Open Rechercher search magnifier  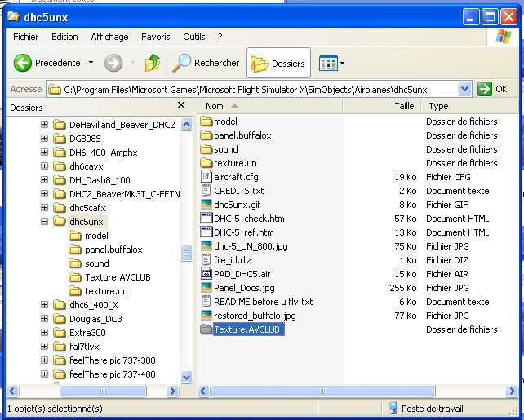click(181, 63)
